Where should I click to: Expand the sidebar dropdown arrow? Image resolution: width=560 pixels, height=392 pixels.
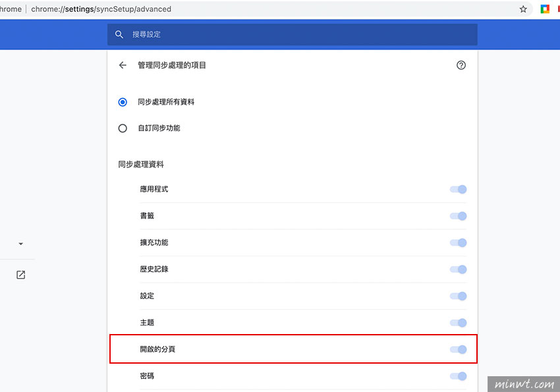pos(20,244)
